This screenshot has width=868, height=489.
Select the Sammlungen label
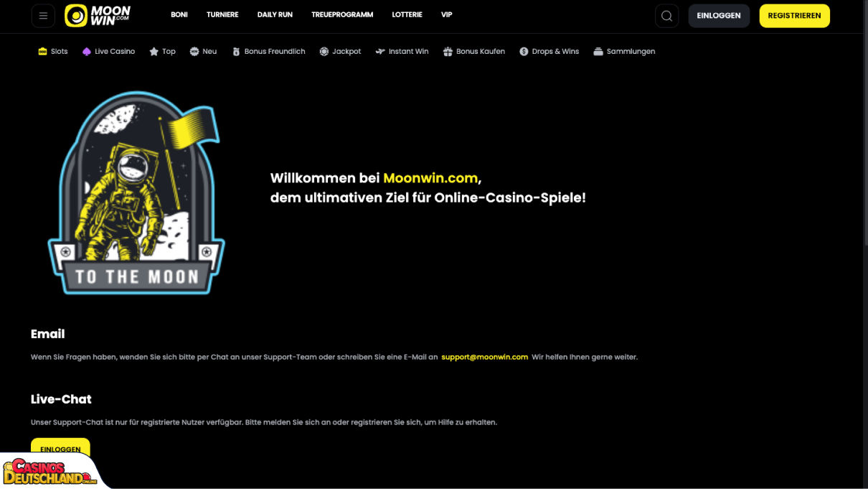pos(631,52)
